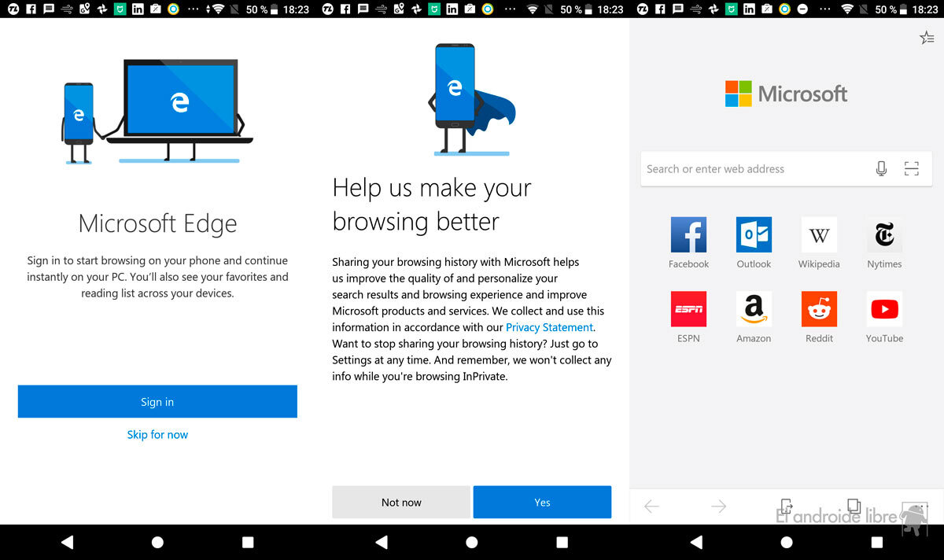Tap the voice search microphone icon
The image size is (944, 560).
881,168
